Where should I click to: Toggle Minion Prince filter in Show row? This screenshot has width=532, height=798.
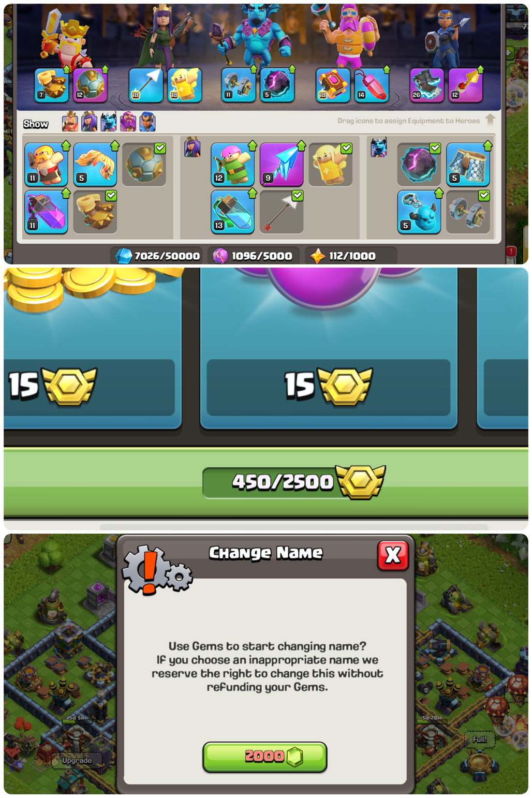108,122
